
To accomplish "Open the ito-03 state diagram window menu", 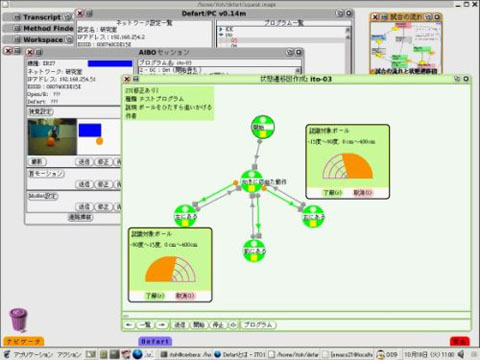I will [136, 79].
